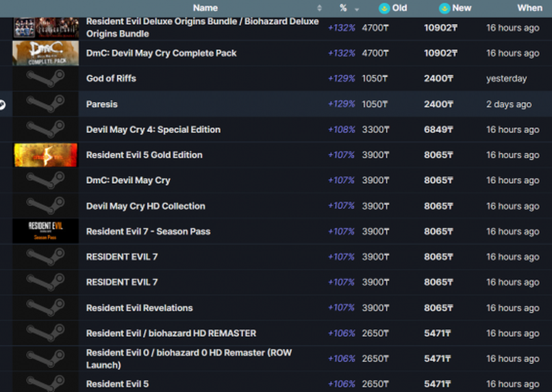Open the Resident Evil 5 Gold Edition thumbnail
The height and width of the screenshot is (392, 552).
point(45,155)
